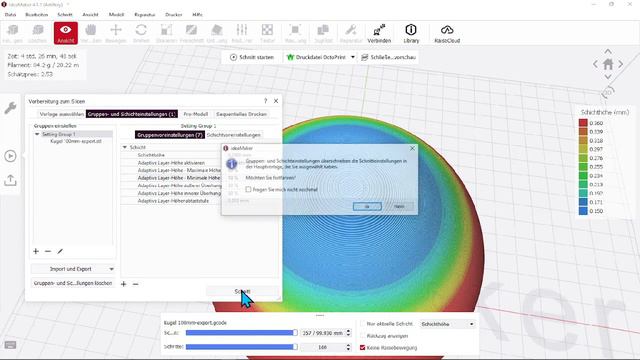
Task: Switch to Vorlage auswählen tab
Action: (61, 114)
